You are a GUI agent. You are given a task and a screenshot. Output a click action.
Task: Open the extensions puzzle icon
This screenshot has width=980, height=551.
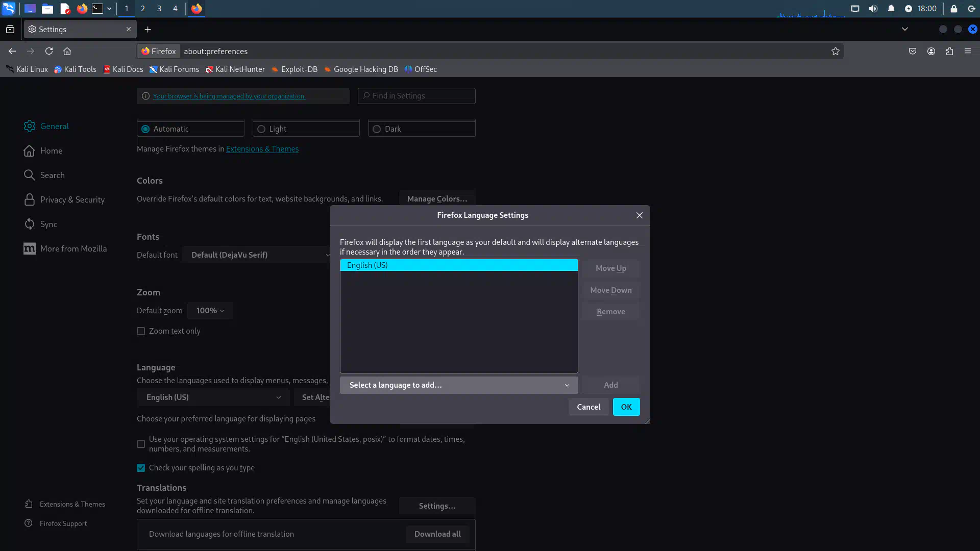point(949,51)
